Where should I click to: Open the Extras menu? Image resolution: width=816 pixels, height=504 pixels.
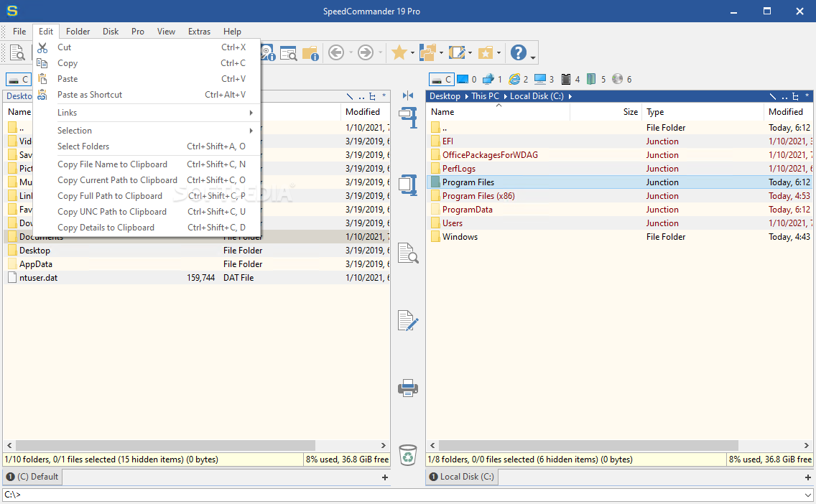pos(199,31)
